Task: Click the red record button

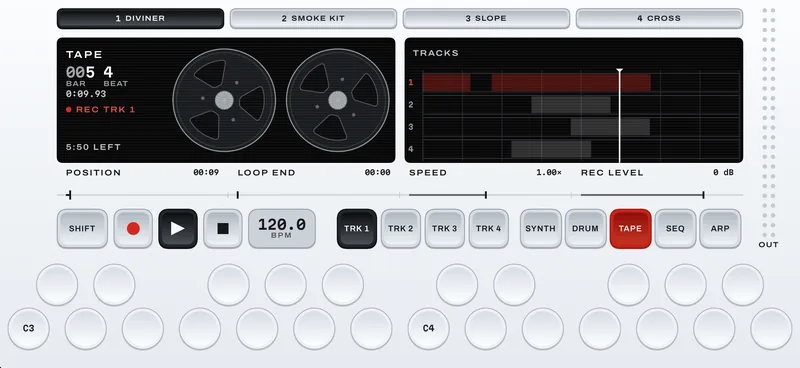Action: coord(133,229)
